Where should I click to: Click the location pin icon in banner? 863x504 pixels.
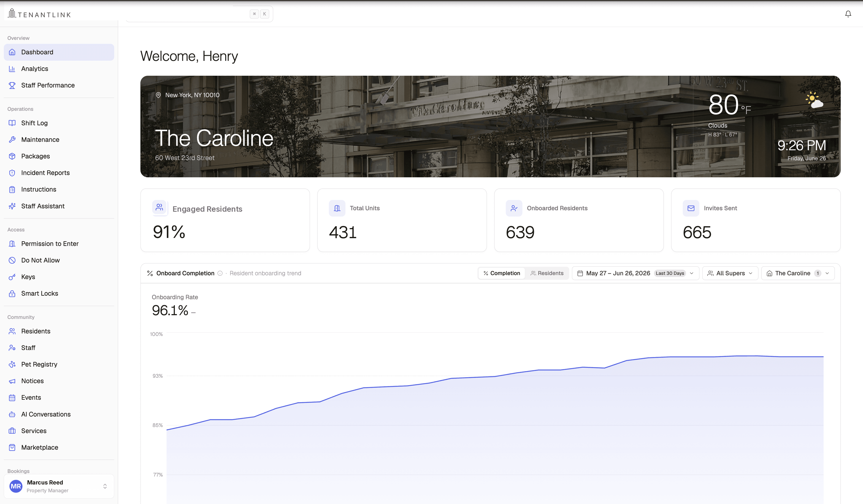click(x=158, y=95)
